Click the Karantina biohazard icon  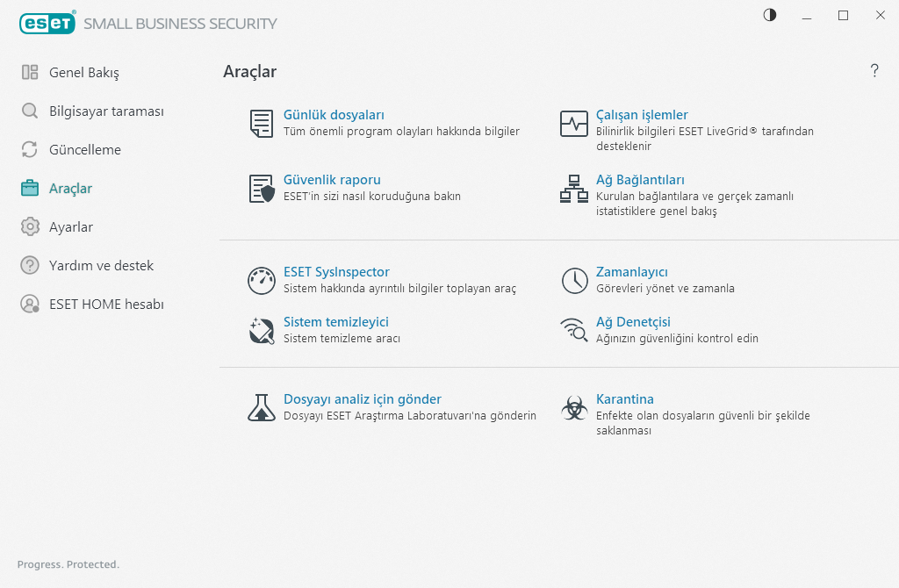tap(574, 407)
